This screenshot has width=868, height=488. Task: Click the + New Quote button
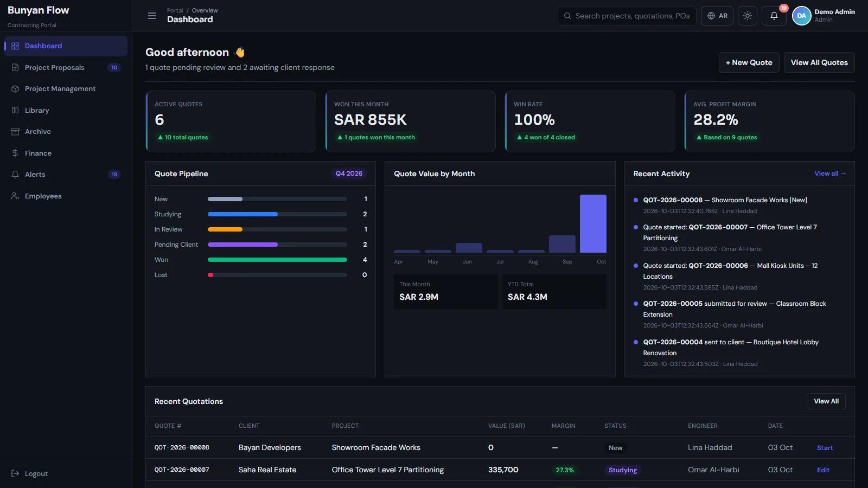coord(749,62)
